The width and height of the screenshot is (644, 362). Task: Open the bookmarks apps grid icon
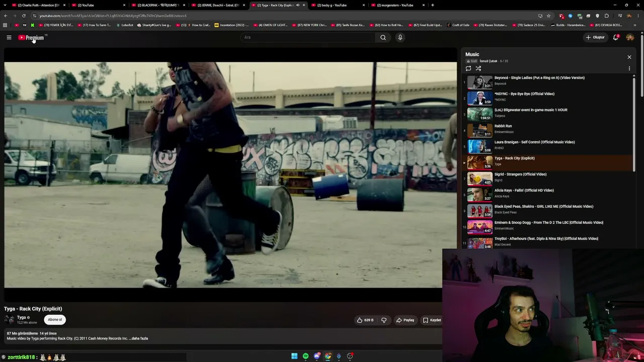[5, 25]
